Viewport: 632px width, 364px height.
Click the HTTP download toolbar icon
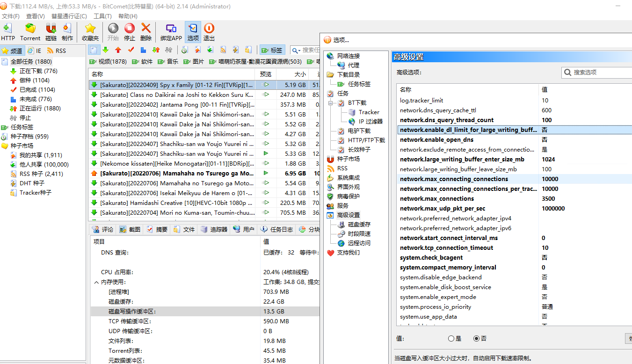coord(8,32)
